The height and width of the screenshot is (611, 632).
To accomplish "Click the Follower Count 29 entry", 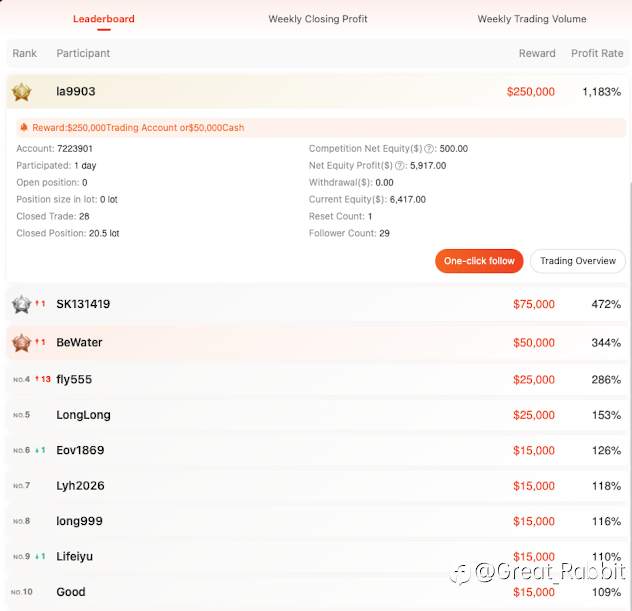I will (x=349, y=233).
